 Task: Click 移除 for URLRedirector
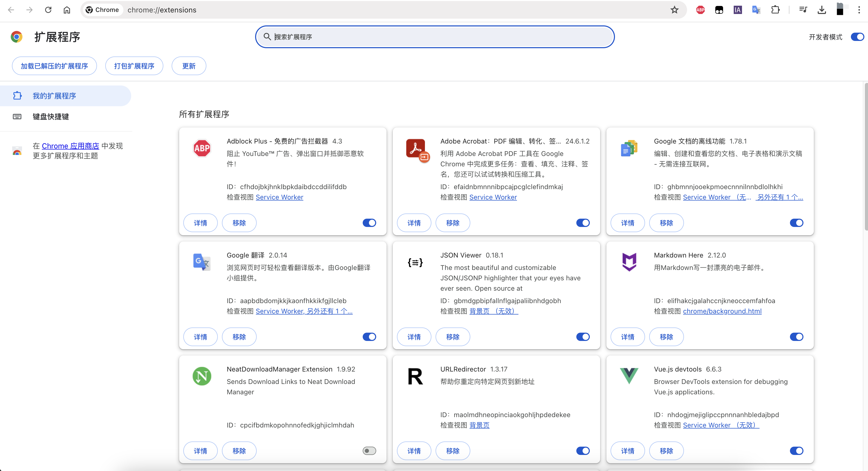452,451
